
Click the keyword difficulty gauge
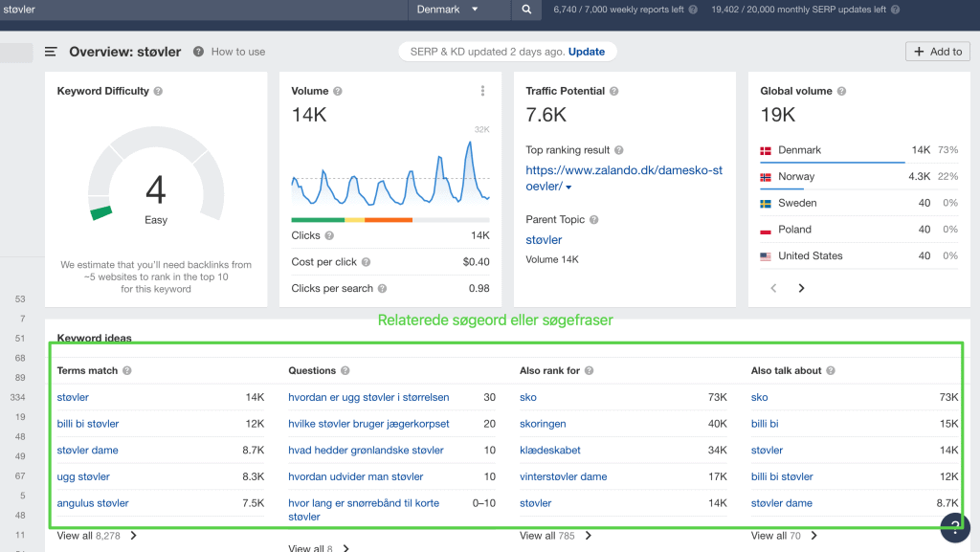click(156, 175)
